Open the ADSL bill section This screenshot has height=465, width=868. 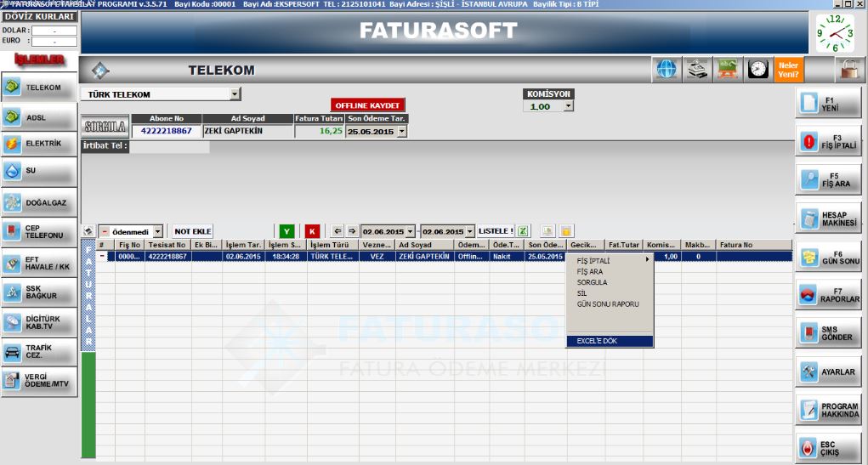click(x=39, y=117)
